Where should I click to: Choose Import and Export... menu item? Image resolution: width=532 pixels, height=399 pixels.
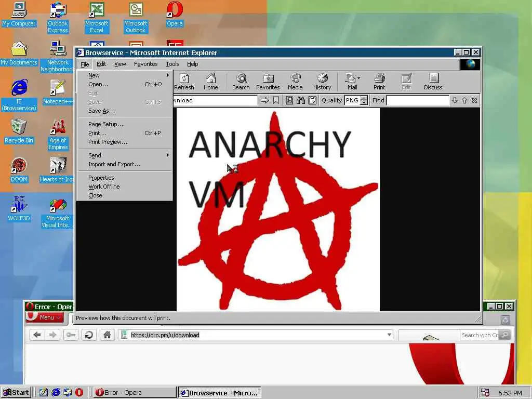(126, 164)
